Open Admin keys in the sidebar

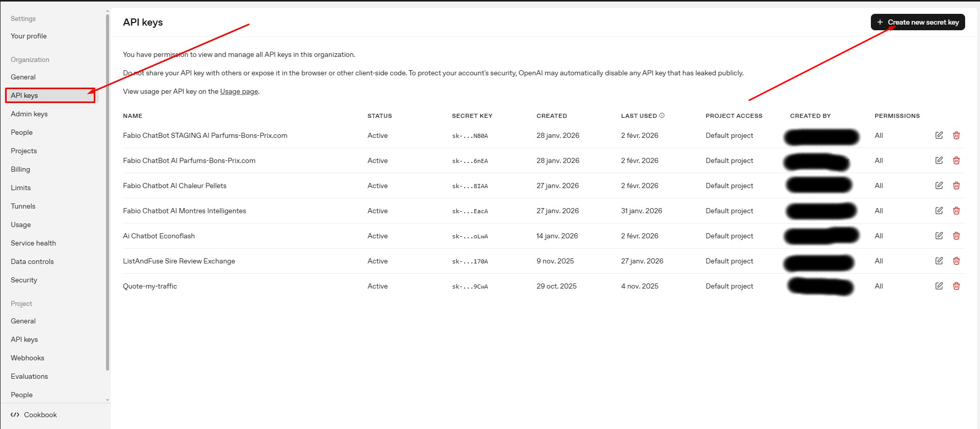pos(29,114)
